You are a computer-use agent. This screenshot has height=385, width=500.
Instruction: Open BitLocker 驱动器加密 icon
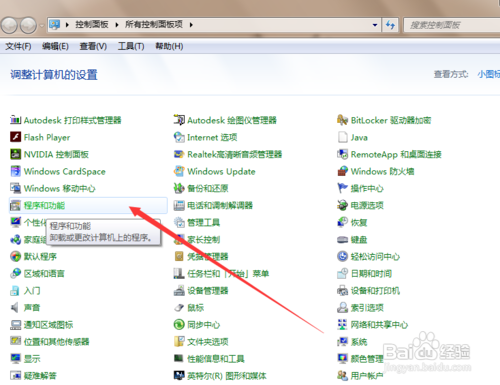(x=342, y=120)
